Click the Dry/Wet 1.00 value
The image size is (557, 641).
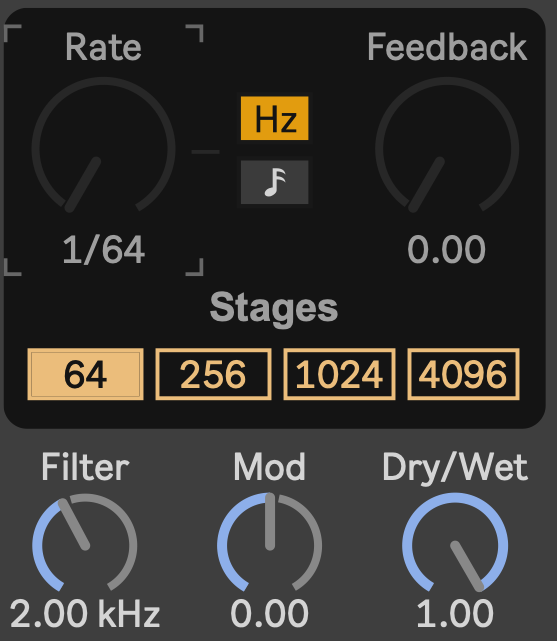tap(455, 613)
